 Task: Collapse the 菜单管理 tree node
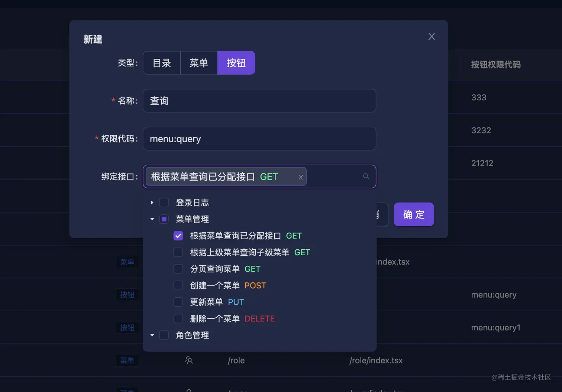pos(152,219)
